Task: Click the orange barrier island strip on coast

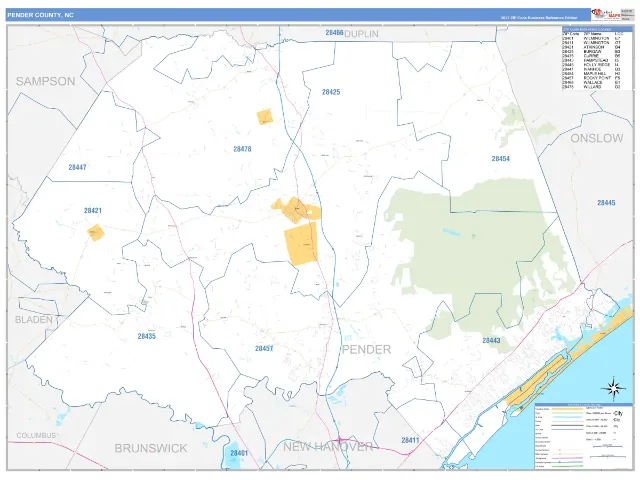Action: [x=539, y=378]
